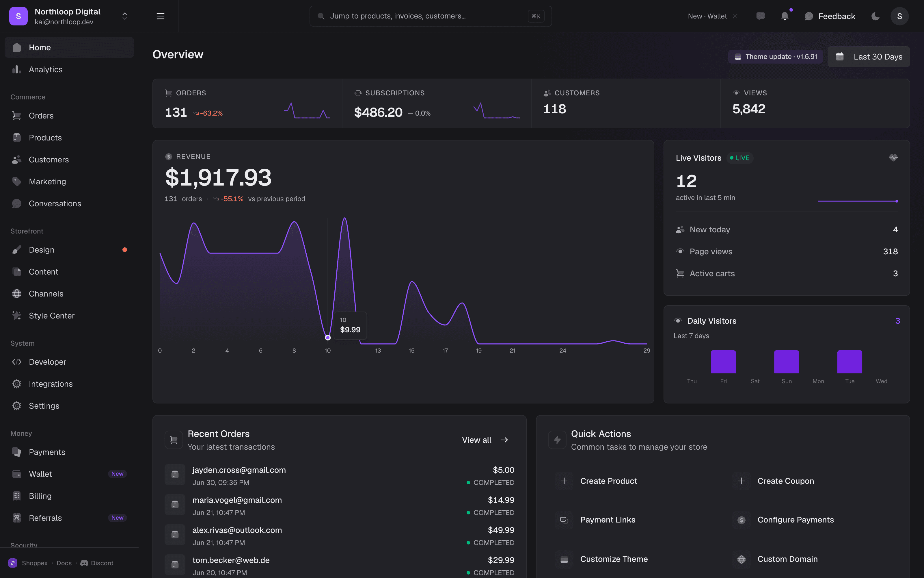Click the New today row
Viewport: 924px width, 578px height.
pos(787,229)
